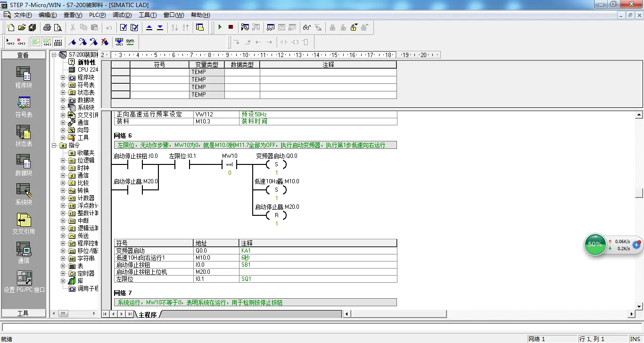This screenshot has width=644, height=343.
Task: Click the 查看 navigation bar header
Action: (23, 55)
